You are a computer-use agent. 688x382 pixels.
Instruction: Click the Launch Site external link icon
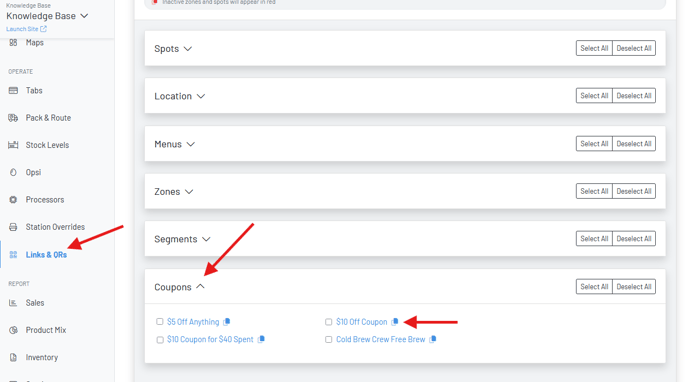(x=43, y=29)
